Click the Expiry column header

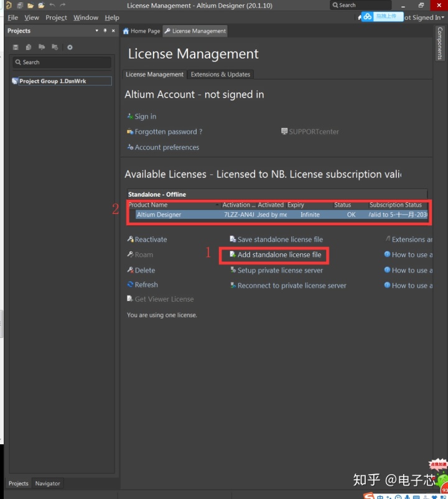click(x=310, y=205)
